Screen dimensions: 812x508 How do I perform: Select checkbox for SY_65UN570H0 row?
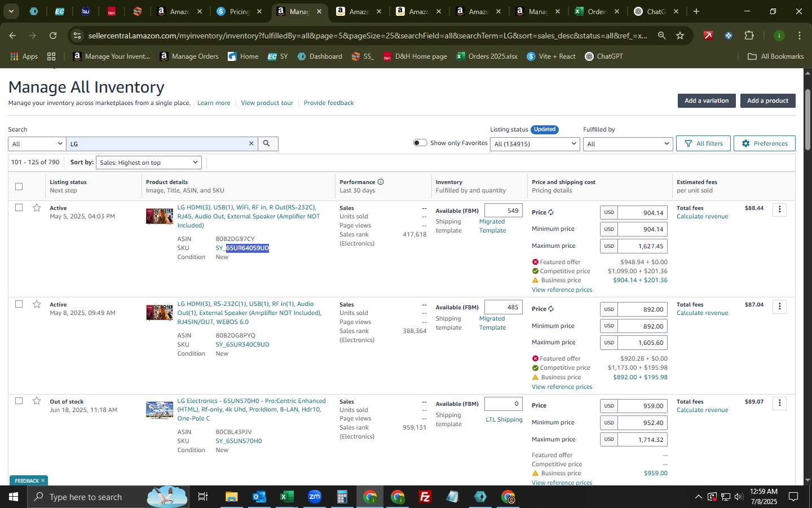point(19,401)
